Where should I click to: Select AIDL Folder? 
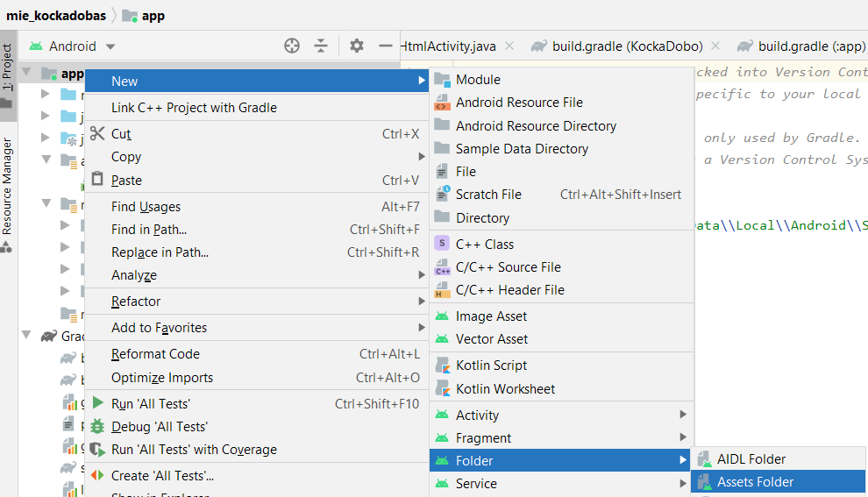[x=779, y=458]
